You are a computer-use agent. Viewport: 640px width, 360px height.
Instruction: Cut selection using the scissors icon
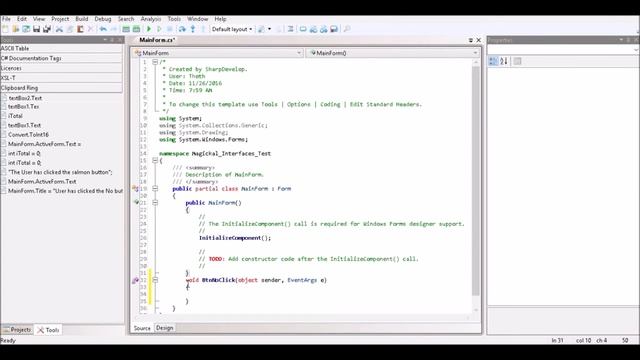tap(59, 29)
